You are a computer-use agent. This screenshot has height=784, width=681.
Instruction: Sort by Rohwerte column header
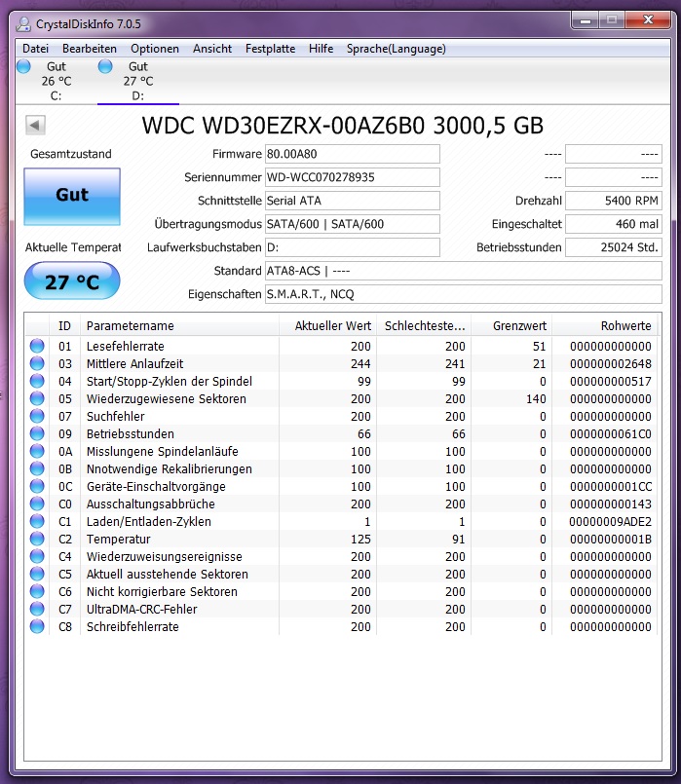[605, 326]
